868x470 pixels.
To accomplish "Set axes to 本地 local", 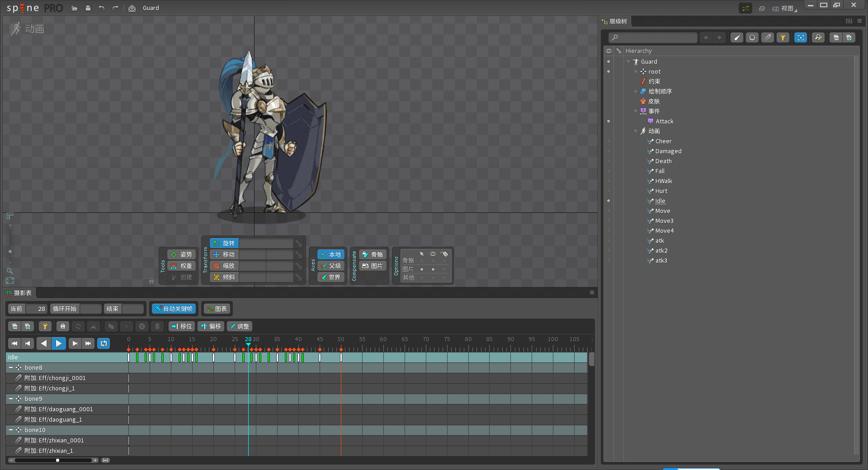I will point(331,255).
